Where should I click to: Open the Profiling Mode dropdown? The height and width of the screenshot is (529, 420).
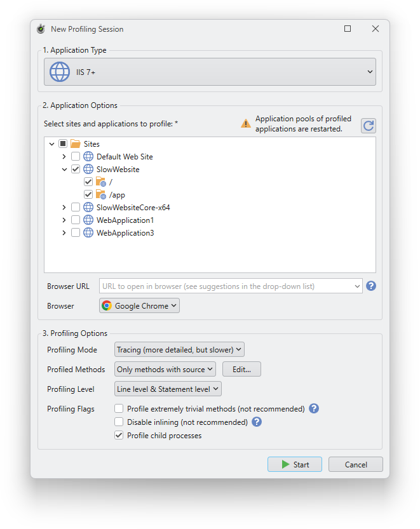coord(179,350)
